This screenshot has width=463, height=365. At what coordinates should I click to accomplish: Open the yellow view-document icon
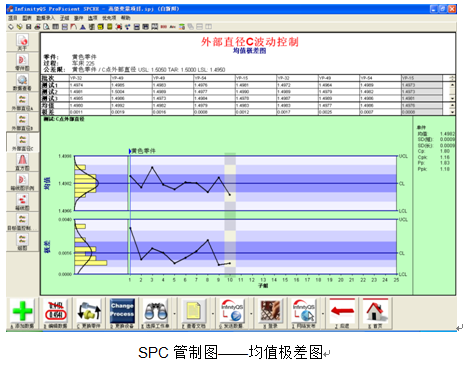[x=194, y=311]
